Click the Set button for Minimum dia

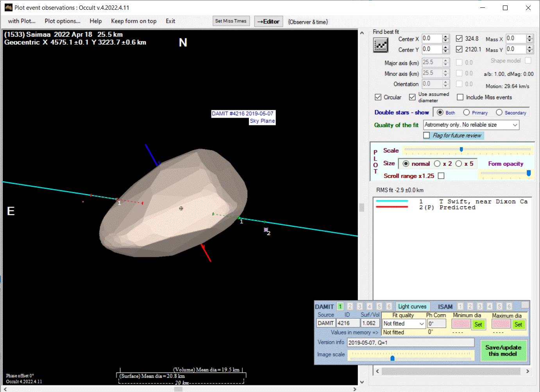478,324
